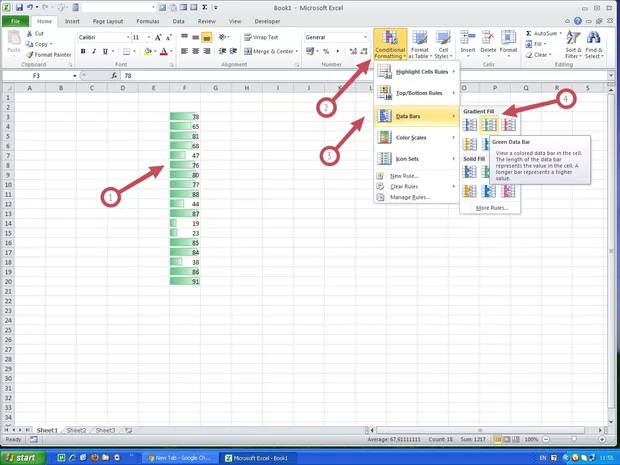Click Manage Rules menu entry
Image resolution: width=620 pixels, height=465 pixels.
coord(409,197)
